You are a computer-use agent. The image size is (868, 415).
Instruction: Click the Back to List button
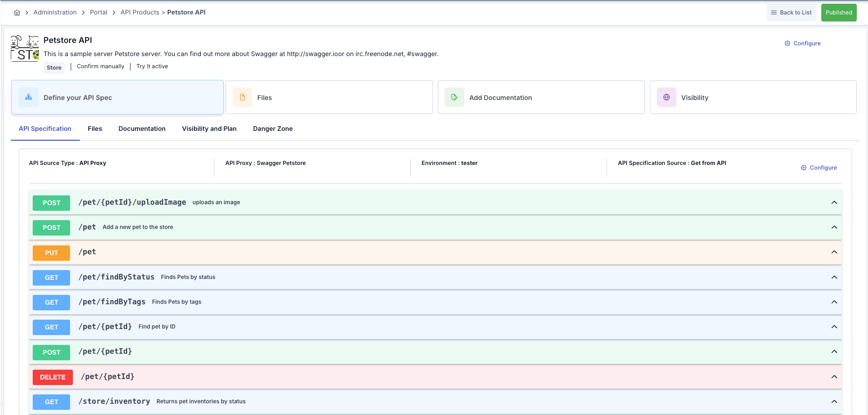(791, 13)
